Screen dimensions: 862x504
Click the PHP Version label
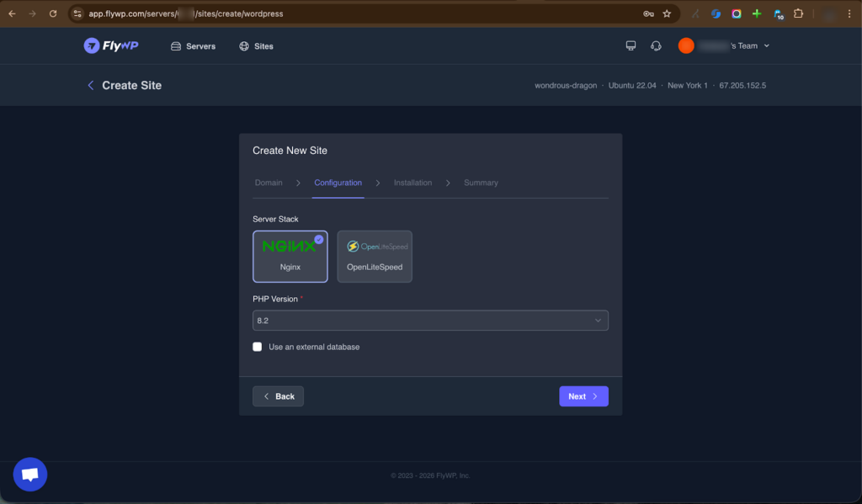[x=275, y=299]
